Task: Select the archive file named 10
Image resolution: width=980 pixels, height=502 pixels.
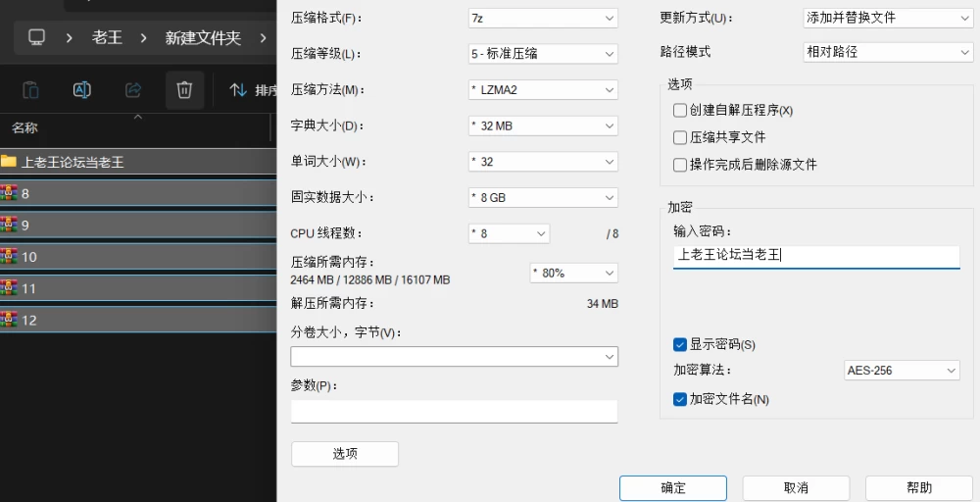Action: pyautogui.click(x=138, y=256)
